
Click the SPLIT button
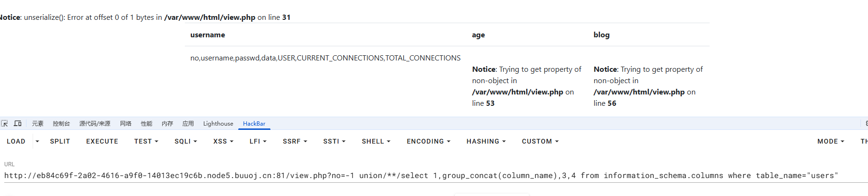point(60,141)
